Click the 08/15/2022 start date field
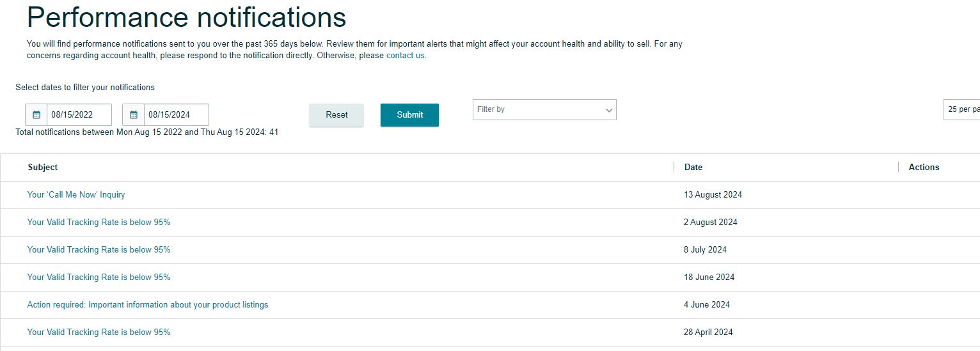The image size is (980, 351). (79, 115)
